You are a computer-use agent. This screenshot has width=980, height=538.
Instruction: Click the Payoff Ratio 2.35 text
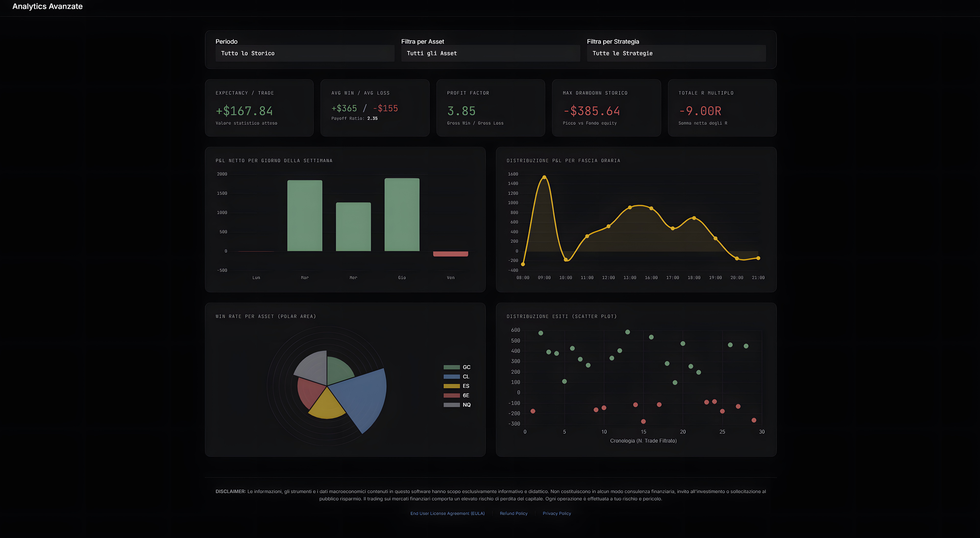[x=355, y=118]
